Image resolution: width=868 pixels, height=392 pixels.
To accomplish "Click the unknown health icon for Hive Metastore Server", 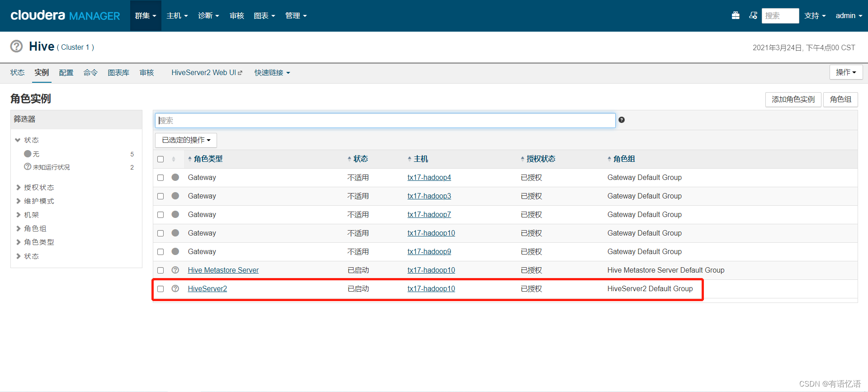I will pos(175,270).
